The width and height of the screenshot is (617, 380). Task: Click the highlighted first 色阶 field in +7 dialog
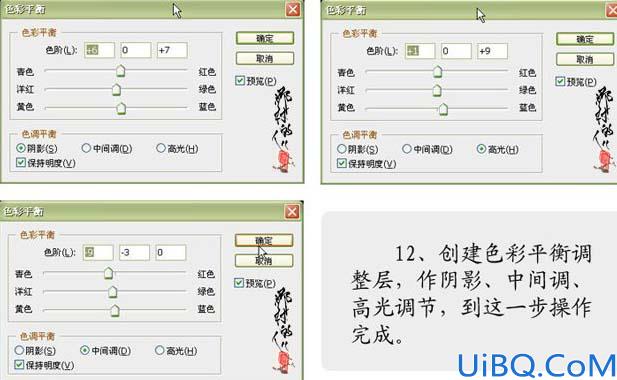(x=99, y=50)
